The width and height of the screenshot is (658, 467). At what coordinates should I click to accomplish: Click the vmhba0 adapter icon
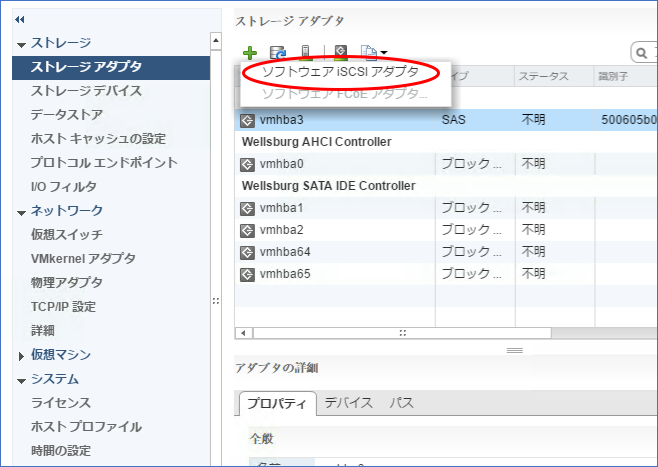247,164
